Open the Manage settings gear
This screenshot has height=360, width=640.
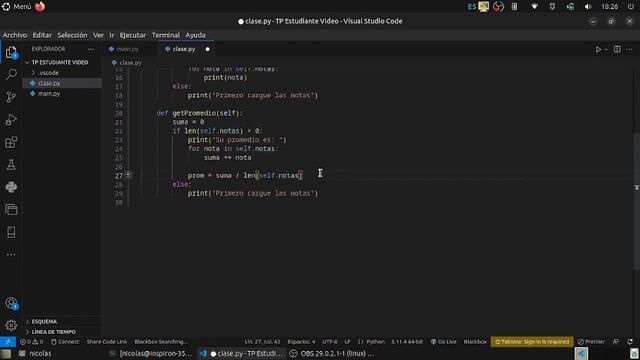click(x=11, y=325)
